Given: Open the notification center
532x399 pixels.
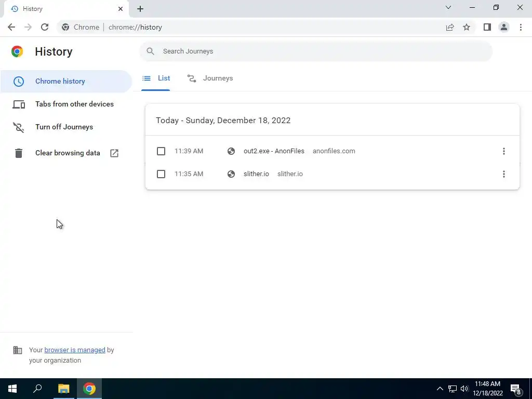Looking at the screenshot, I should [x=516, y=389].
